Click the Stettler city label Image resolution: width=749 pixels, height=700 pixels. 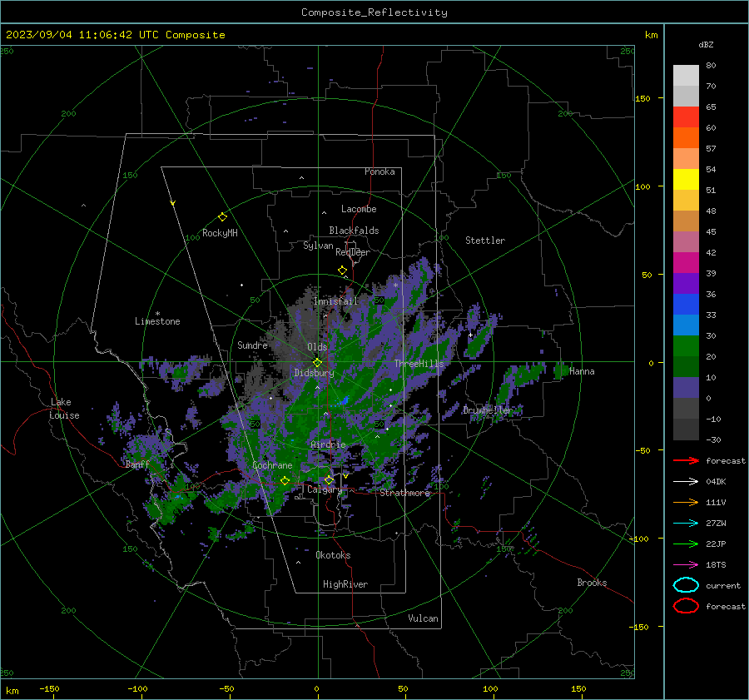tap(485, 241)
